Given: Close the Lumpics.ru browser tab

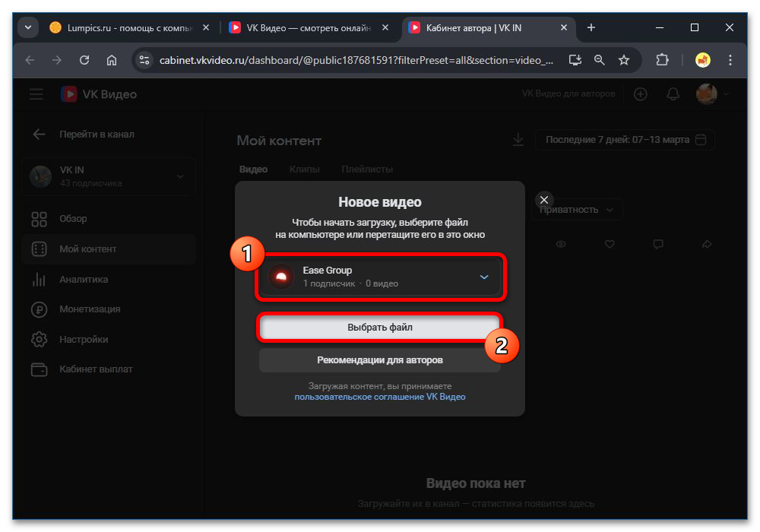Looking at the screenshot, I should click(206, 27).
